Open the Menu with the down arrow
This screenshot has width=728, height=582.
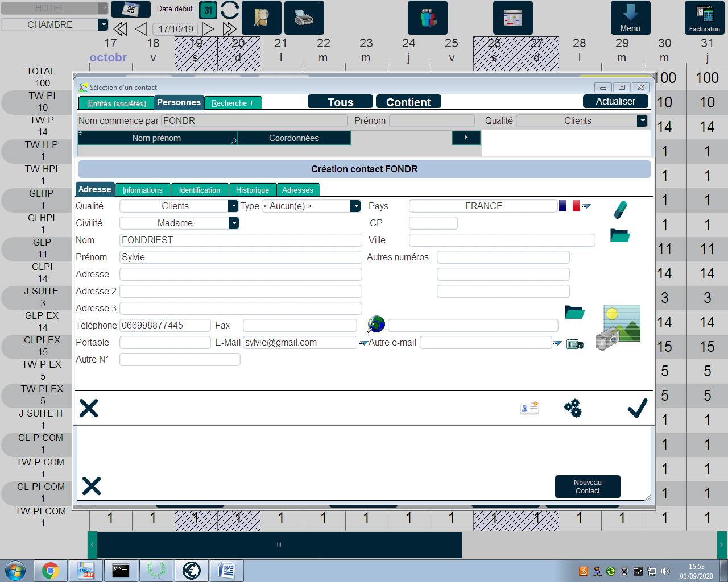pos(630,18)
